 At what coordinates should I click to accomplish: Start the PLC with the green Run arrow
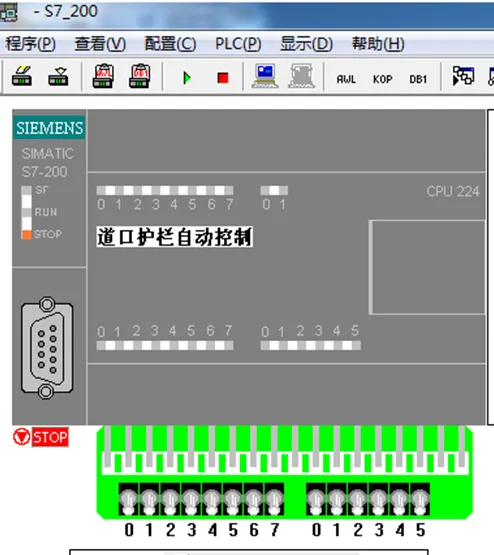187,78
